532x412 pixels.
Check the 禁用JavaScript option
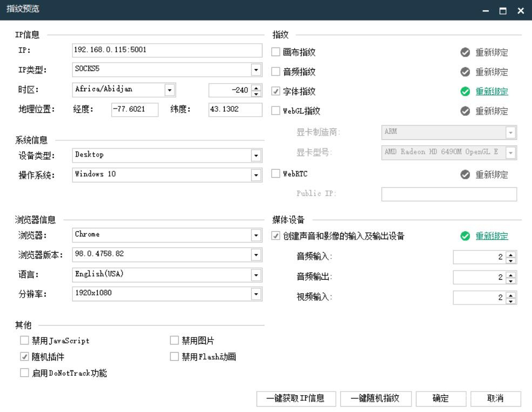24,340
